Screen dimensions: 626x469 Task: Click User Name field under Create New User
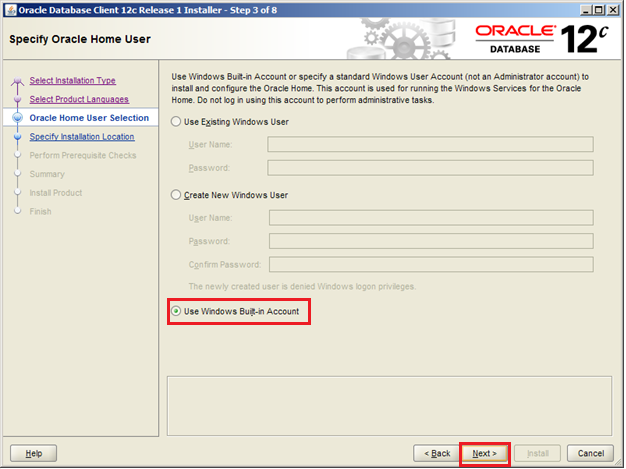click(431, 218)
